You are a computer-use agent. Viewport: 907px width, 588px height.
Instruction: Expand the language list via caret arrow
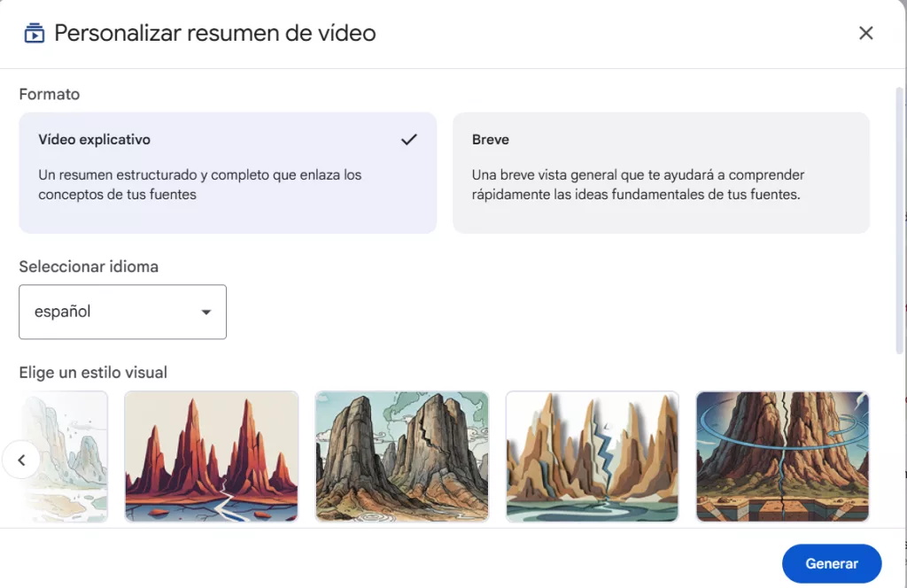point(206,313)
